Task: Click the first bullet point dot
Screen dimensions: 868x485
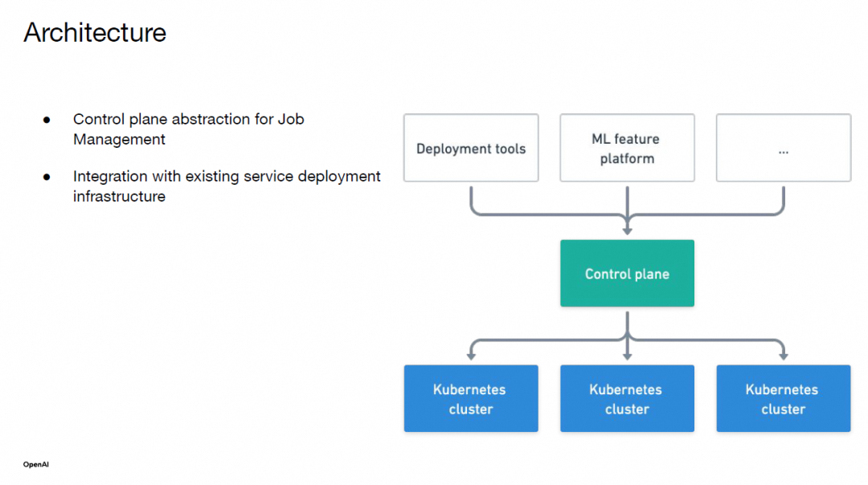Action: (x=47, y=120)
